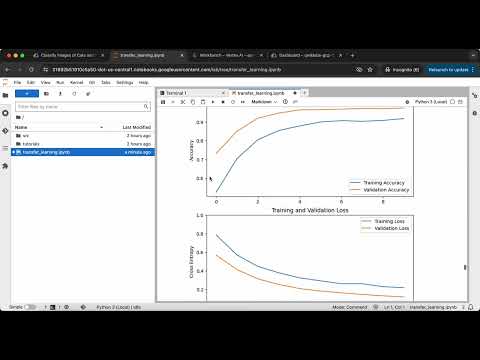Upload files using the upload arrow icon
480x360 pixels.
click(60, 94)
